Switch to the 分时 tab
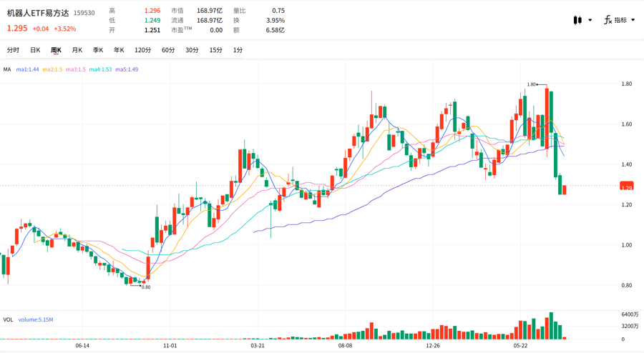644x353 pixels. click(x=13, y=50)
